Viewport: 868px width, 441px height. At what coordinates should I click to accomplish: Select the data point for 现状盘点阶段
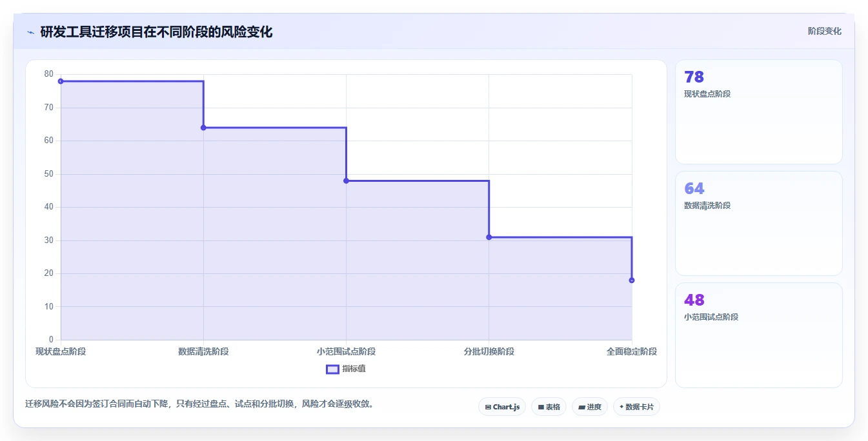[61, 81]
